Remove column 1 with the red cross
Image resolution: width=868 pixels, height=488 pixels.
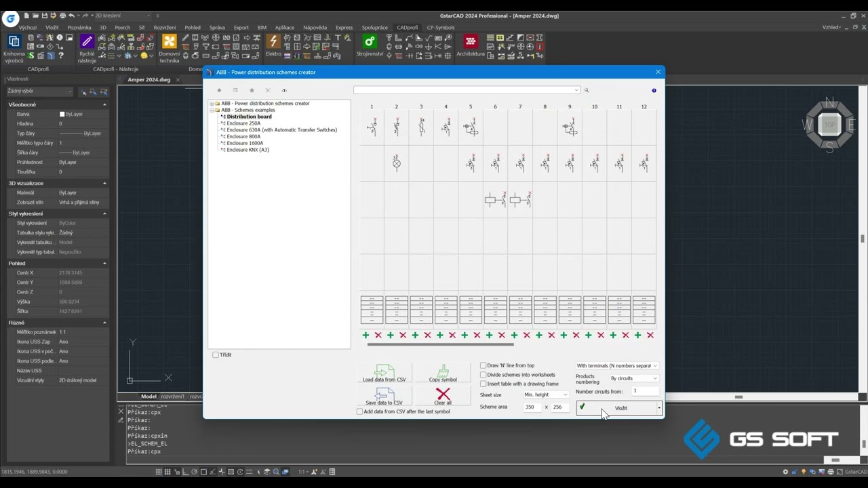click(378, 335)
